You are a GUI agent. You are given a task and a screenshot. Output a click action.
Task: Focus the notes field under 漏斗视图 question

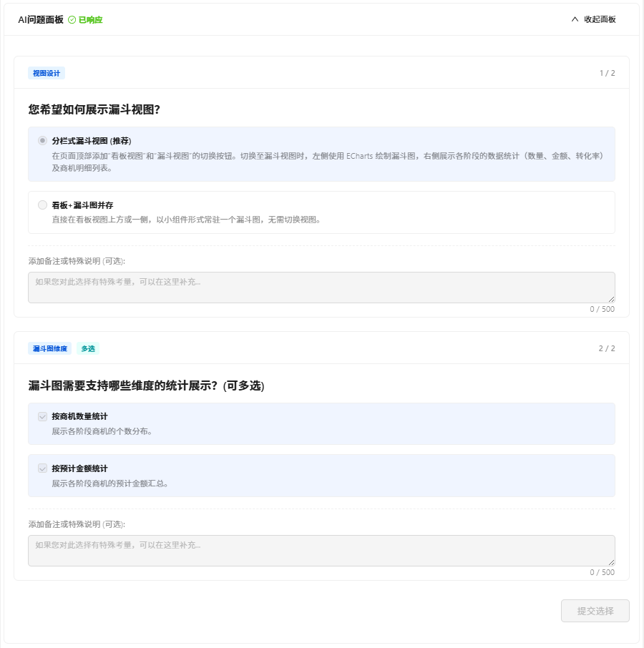321,288
